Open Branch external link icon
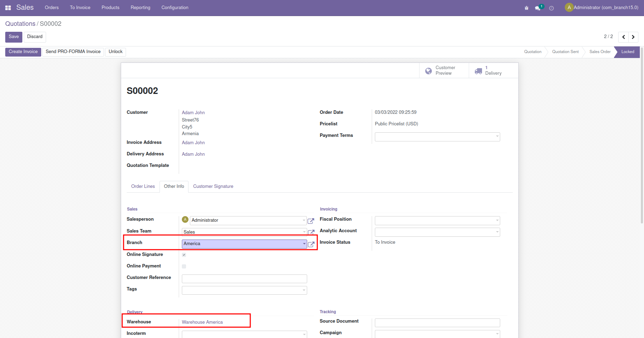 (311, 244)
